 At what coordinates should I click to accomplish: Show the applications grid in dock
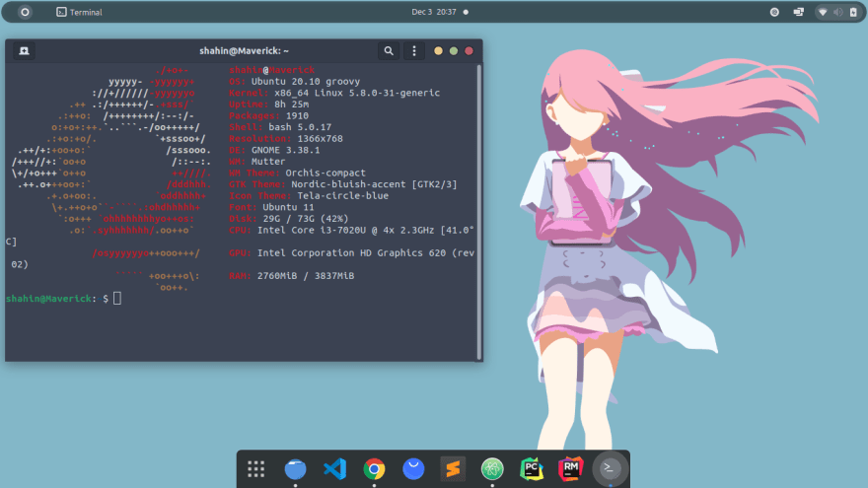pyautogui.click(x=255, y=469)
